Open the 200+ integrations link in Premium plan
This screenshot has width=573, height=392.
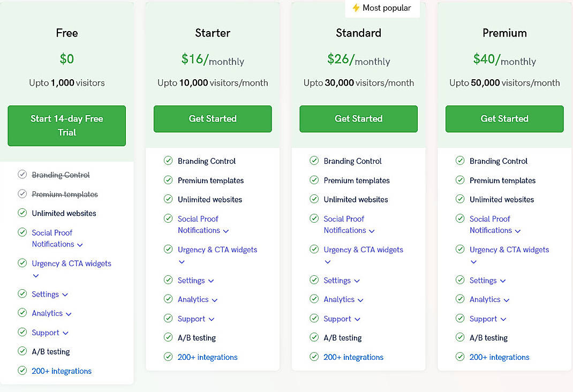[x=499, y=357]
